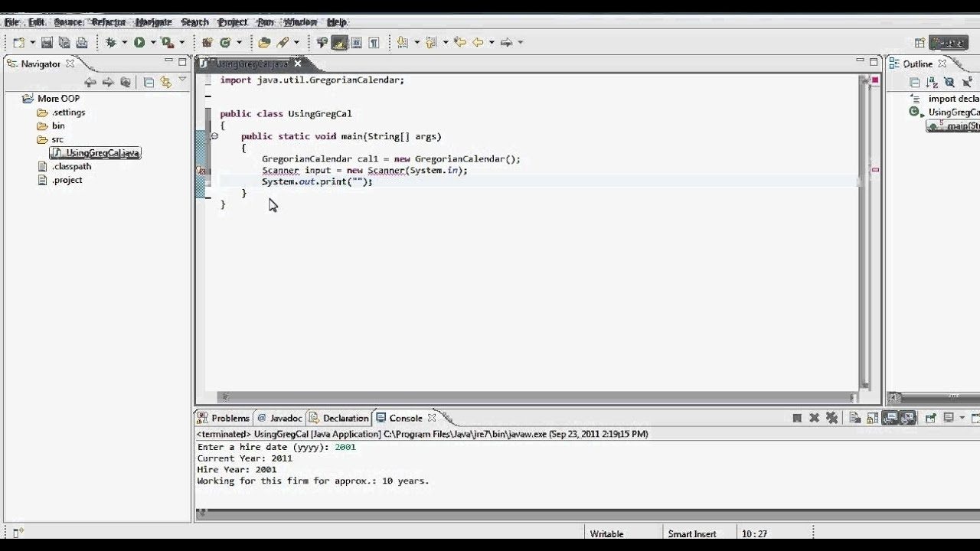Run the program with green play icon
Image resolution: width=980 pixels, height=551 pixels.
click(139, 43)
